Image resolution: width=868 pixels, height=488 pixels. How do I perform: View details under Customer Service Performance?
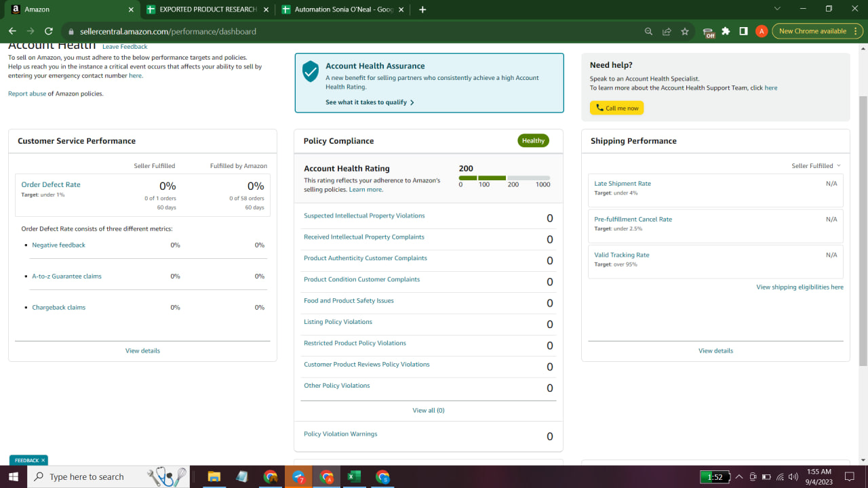(142, 350)
